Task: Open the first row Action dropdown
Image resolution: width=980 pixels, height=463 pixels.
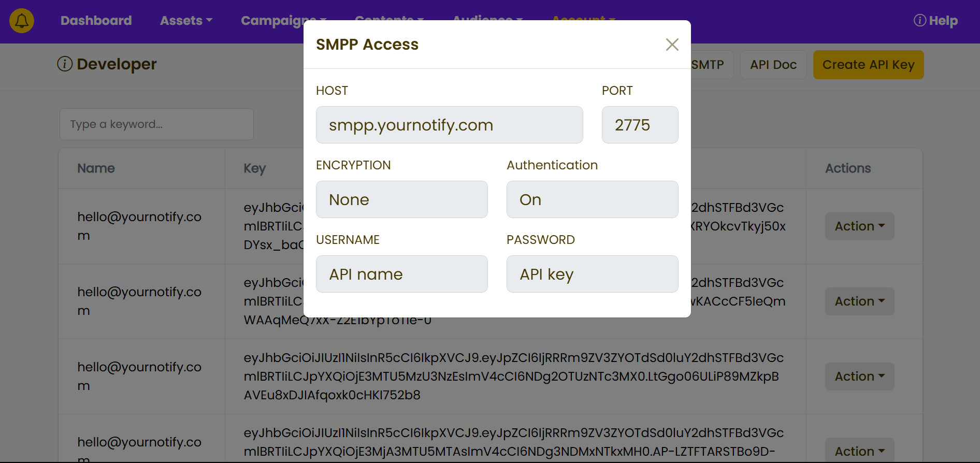Action: (x=859, y=226)
